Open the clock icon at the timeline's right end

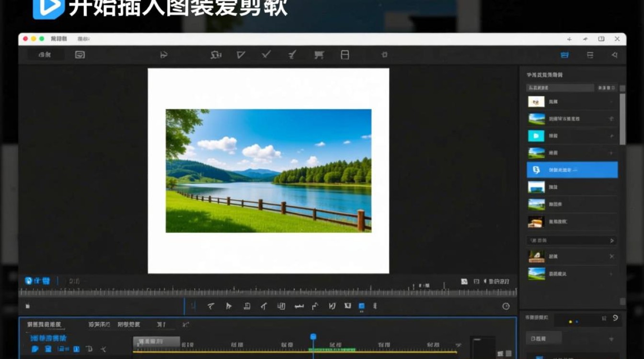pos(506,306)
